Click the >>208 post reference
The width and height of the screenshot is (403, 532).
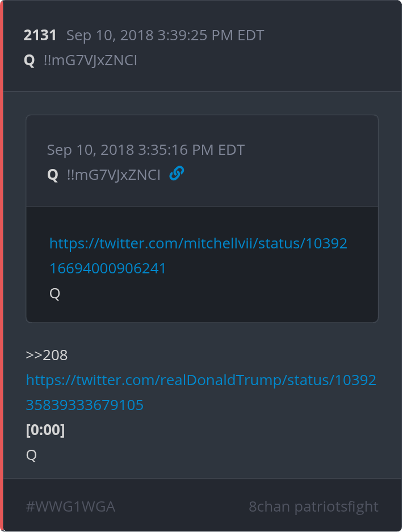point(47,355)
